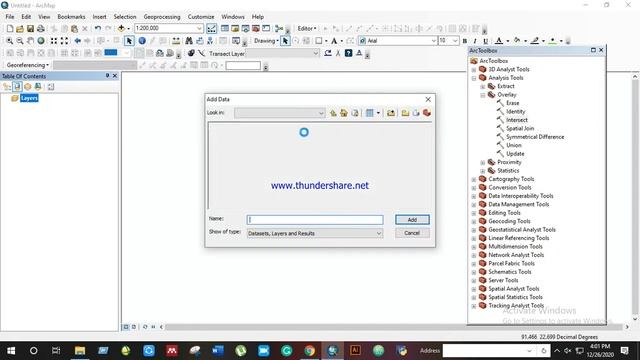640x360 pixels.
Task: Open the Bookmarks menu
Action: [71, 17]
